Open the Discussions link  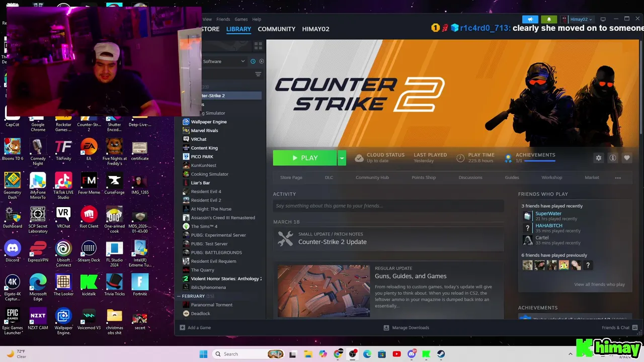pyautogui.click(x=470, y=177)
